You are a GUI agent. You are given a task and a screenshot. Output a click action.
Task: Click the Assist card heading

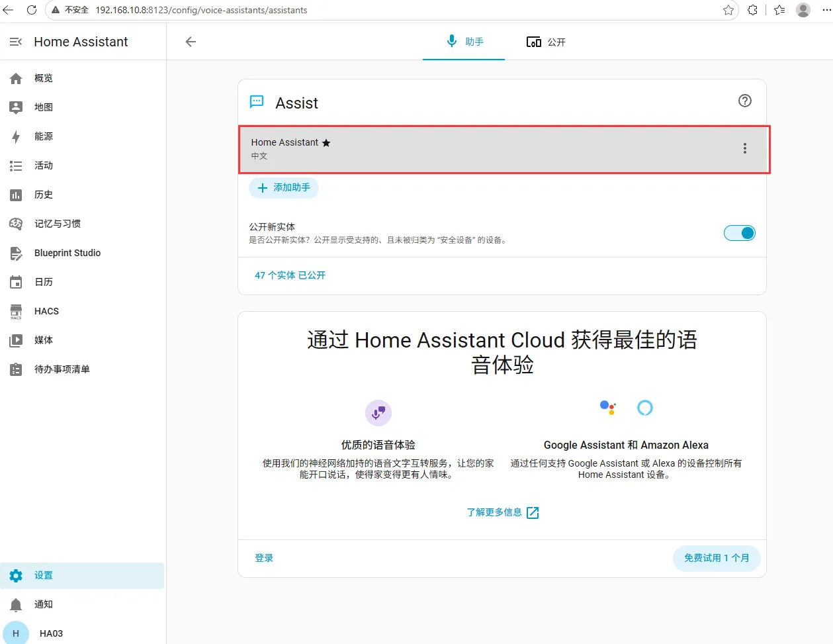coord(297,103)
